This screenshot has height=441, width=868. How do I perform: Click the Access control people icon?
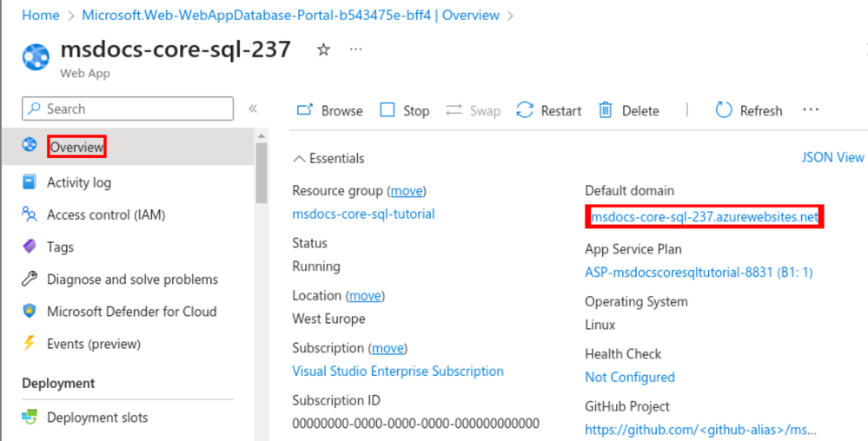pyautogui.click(x=30, y=214)
